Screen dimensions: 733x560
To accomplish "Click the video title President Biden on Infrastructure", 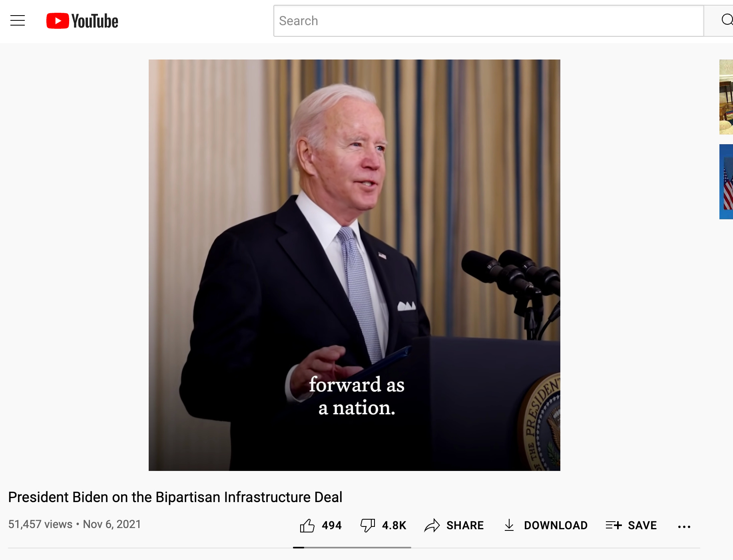I will [175, 497].
